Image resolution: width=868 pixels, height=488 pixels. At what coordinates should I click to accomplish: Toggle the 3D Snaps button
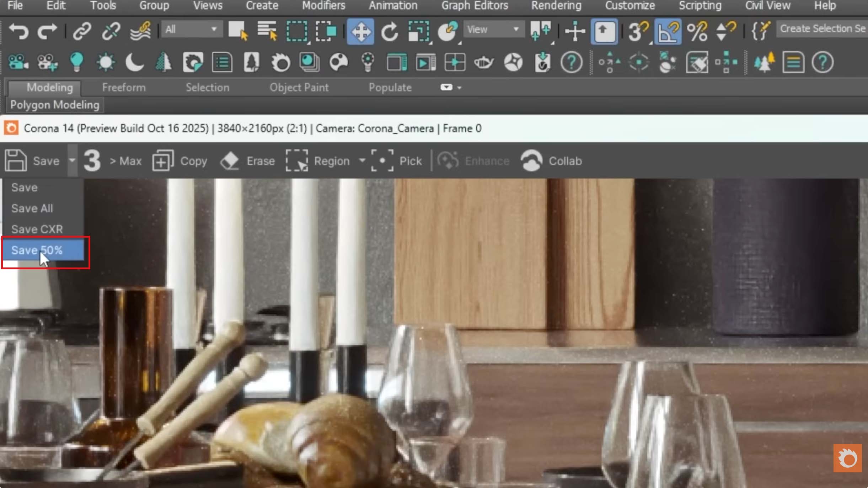(x=639, y=31)
